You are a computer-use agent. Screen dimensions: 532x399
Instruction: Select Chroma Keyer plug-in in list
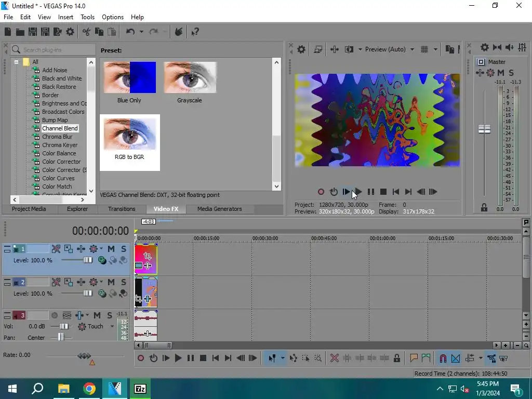pos(60,145)
